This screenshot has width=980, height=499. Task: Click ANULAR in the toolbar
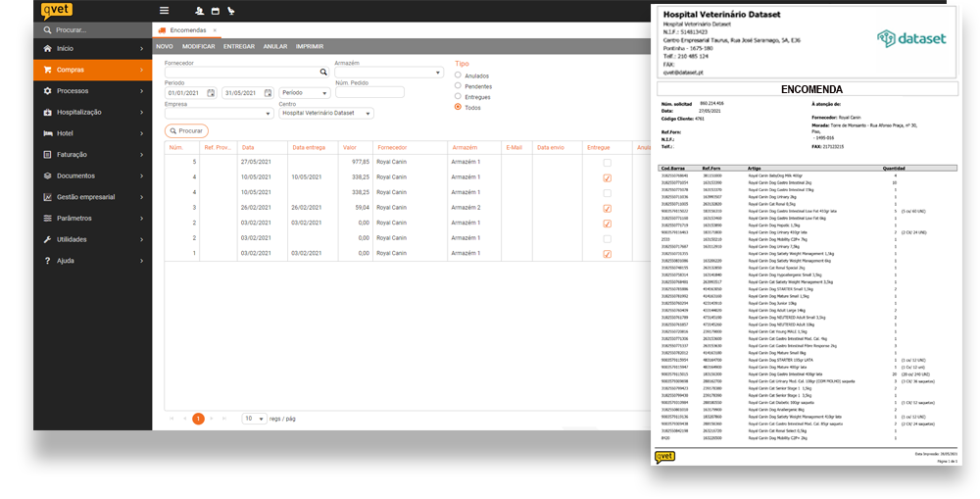[275, 46]
